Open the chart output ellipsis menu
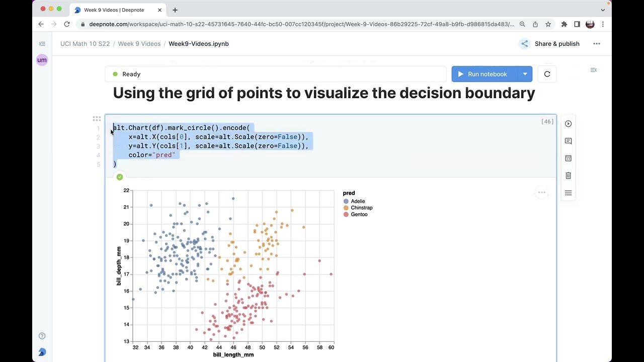 pyautogui.click(x=542, y=193)
